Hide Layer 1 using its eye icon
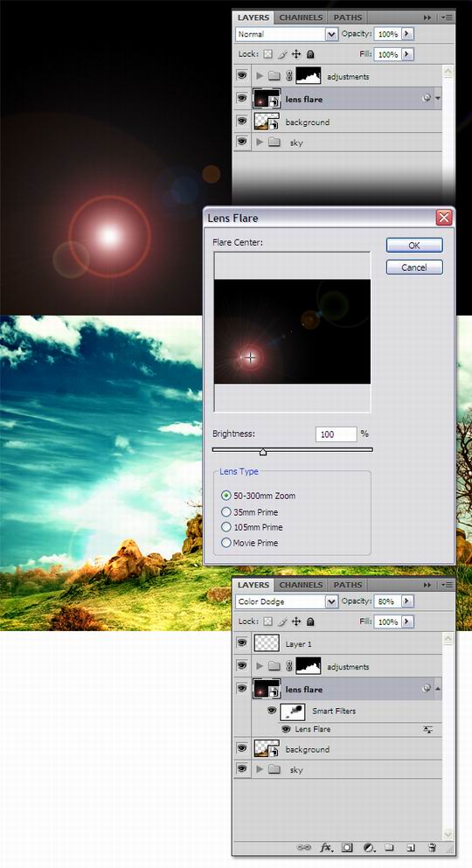This screenshot has width=472, height=868. pos(242,642)
